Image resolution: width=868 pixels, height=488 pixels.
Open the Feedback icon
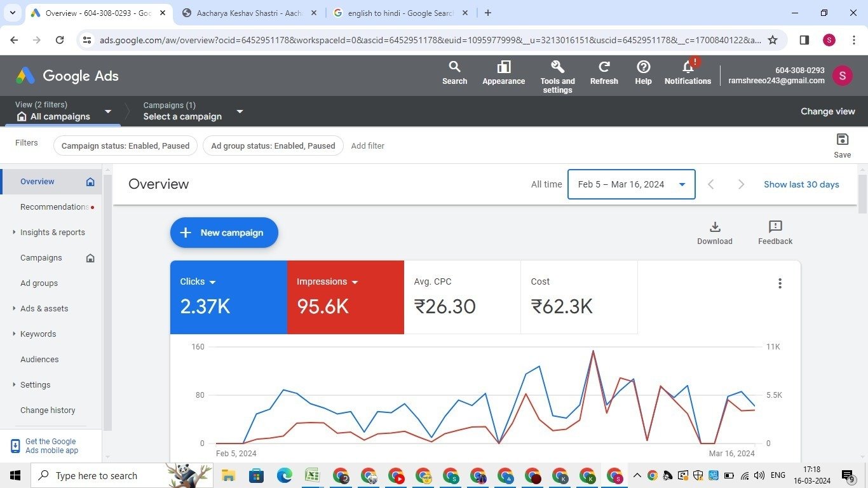775,227
